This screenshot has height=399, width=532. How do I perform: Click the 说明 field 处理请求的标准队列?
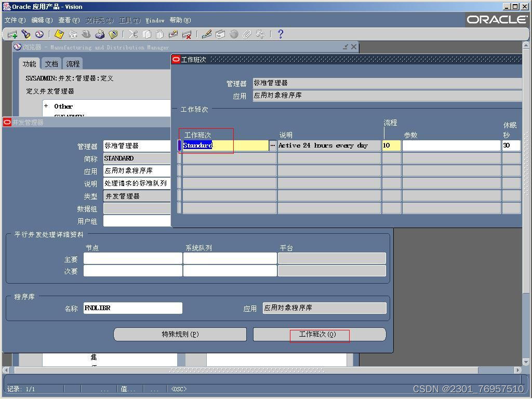point(137,183)
